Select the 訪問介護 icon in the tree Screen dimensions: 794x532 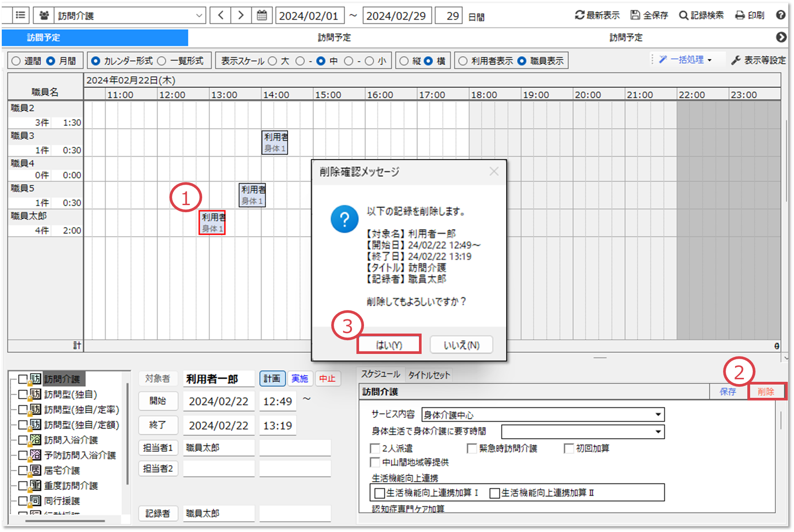(36, 379)
